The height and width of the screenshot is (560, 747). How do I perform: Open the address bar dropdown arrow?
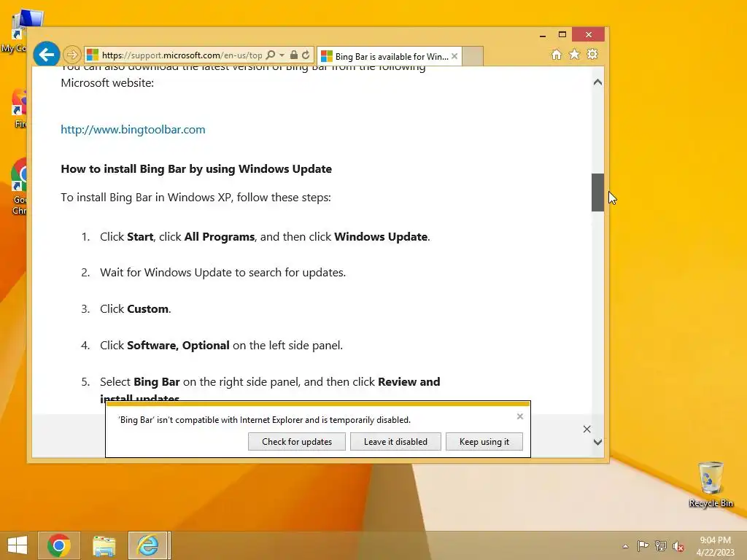tap(282, 55)
